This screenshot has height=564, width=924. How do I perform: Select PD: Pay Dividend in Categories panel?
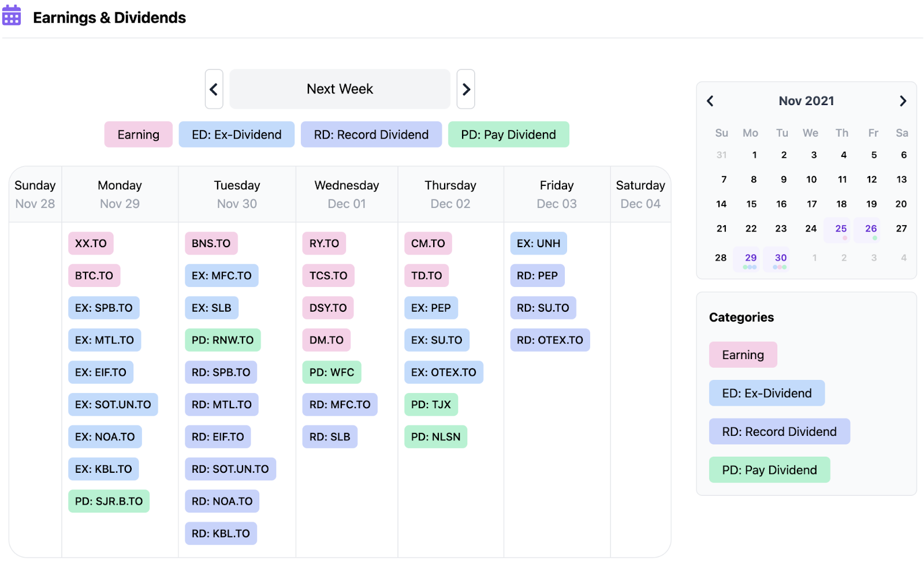point(769,470)
